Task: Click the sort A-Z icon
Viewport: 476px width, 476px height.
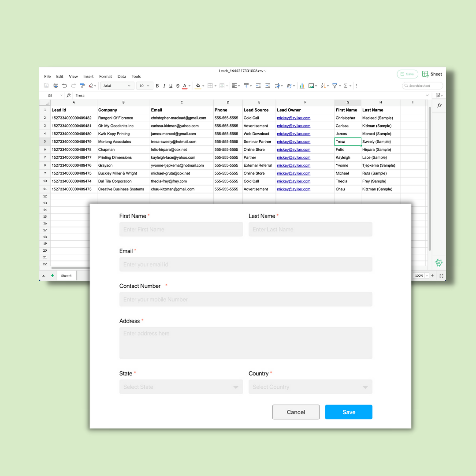Action: [x=323, y=86]
